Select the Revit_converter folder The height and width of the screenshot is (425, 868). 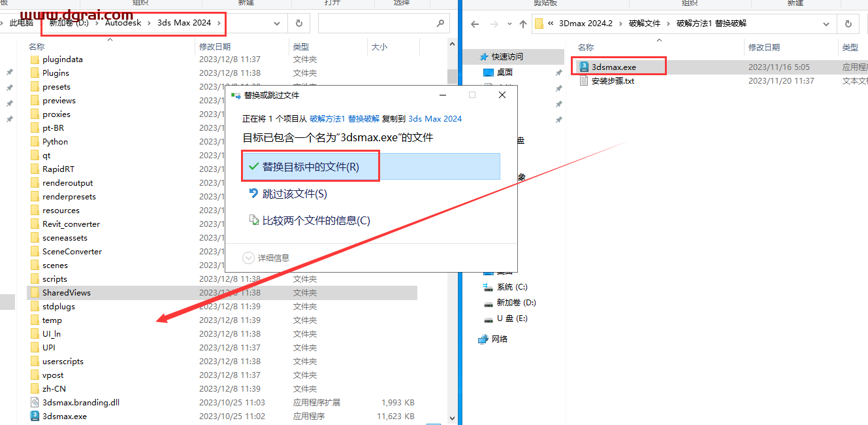tap(71, 224)
